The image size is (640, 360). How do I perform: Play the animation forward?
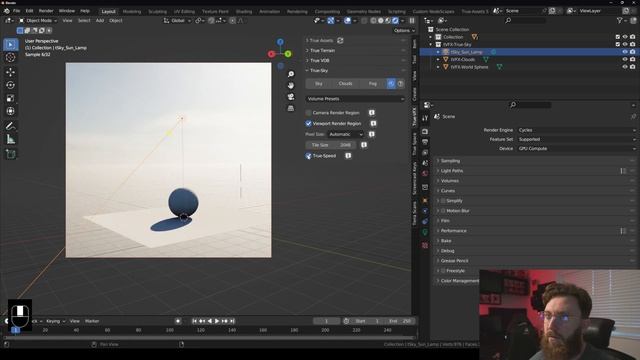pyautogui.click(x=217, y=321)
